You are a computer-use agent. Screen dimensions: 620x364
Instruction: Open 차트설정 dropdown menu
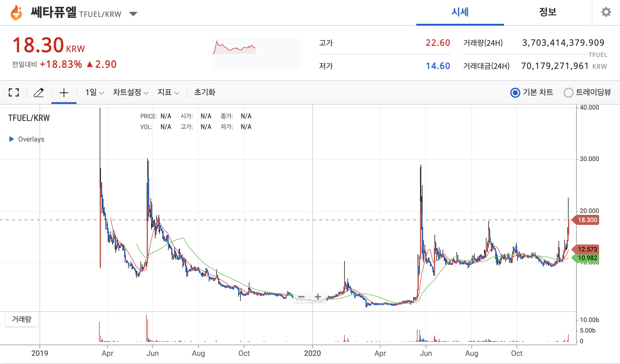130,92
